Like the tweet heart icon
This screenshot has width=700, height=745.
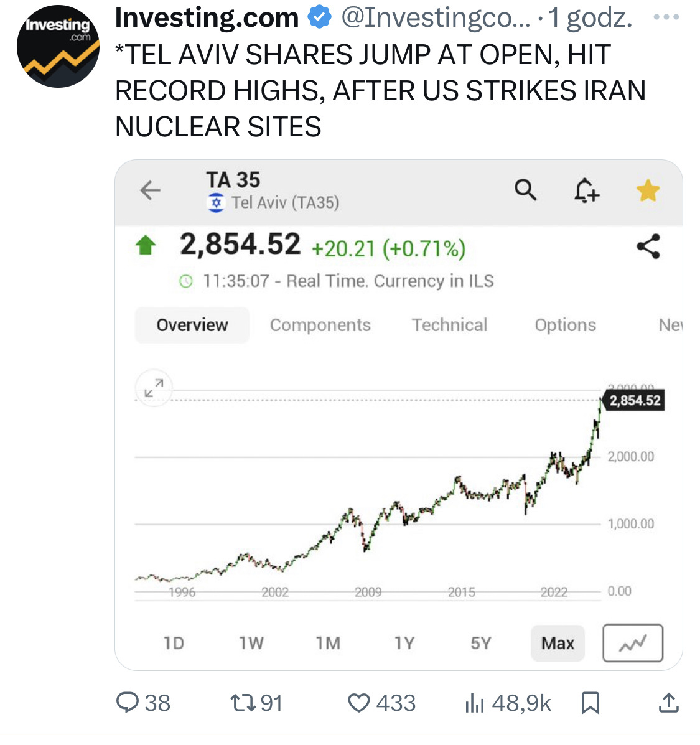[x=359, y=703]
